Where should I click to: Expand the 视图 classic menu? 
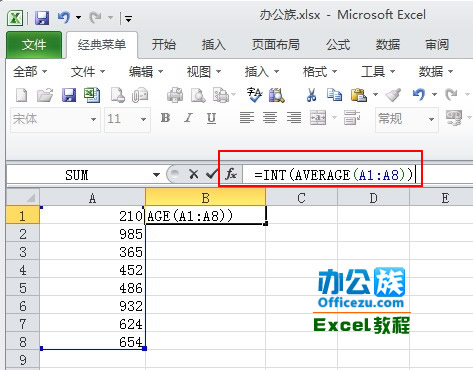coord(204,71)
